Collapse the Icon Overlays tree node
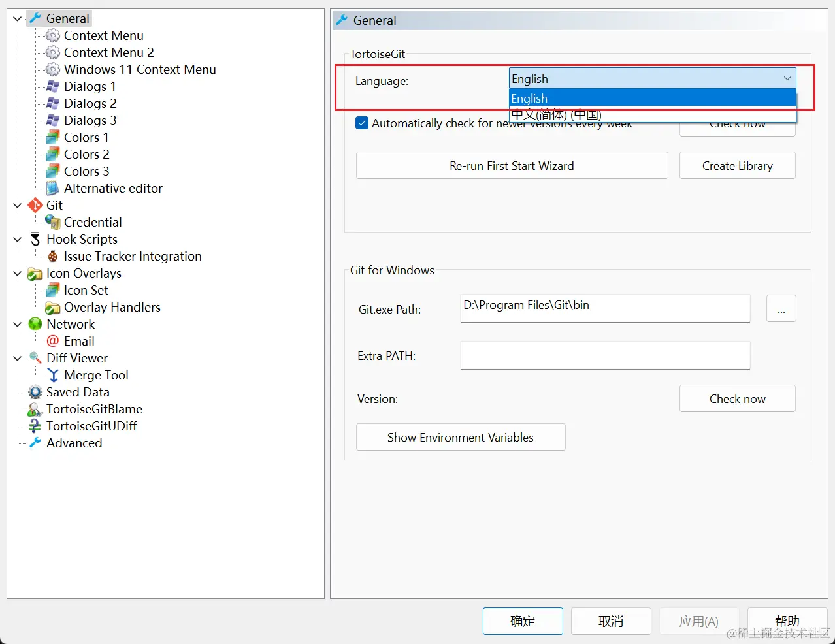This screenshot has height=644, width=835. click(18, 273)
